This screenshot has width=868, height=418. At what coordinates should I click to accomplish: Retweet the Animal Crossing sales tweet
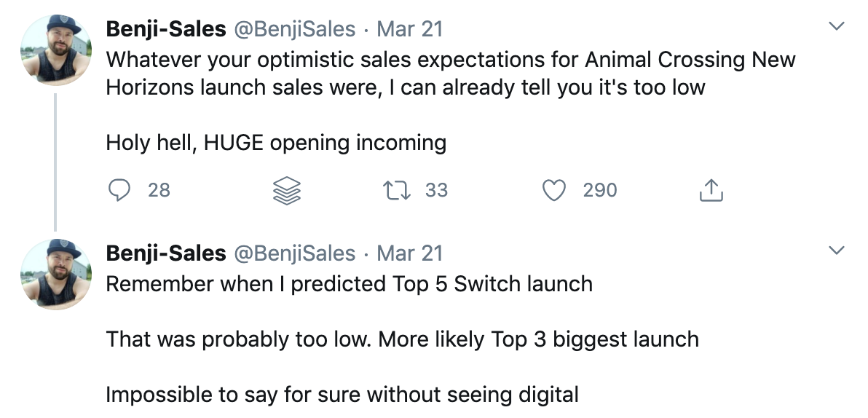pyautogui.click(x=397, y=190)
